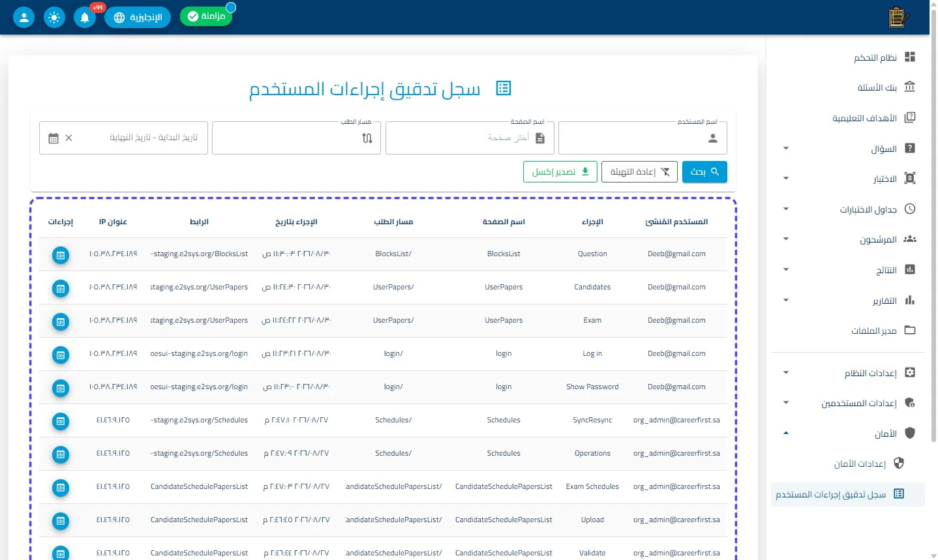Expand the النتائج menu arrow
This screenshot has width=938, height=560.
tap(786, 270)
